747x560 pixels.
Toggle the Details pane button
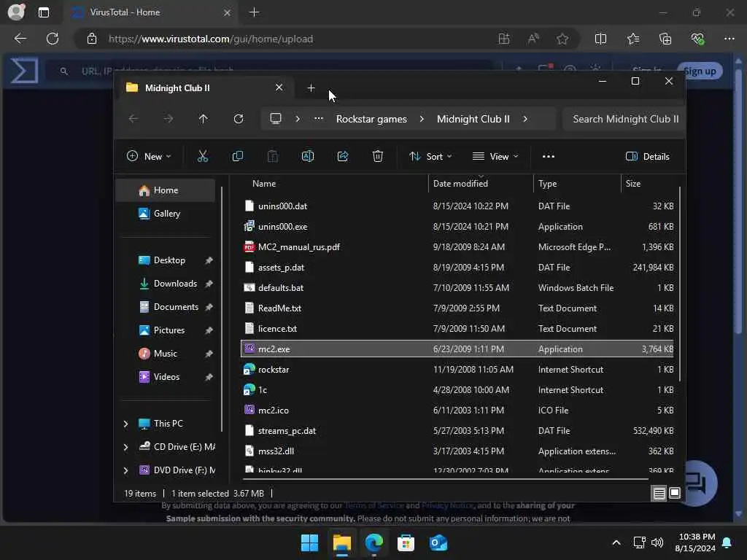647,156
